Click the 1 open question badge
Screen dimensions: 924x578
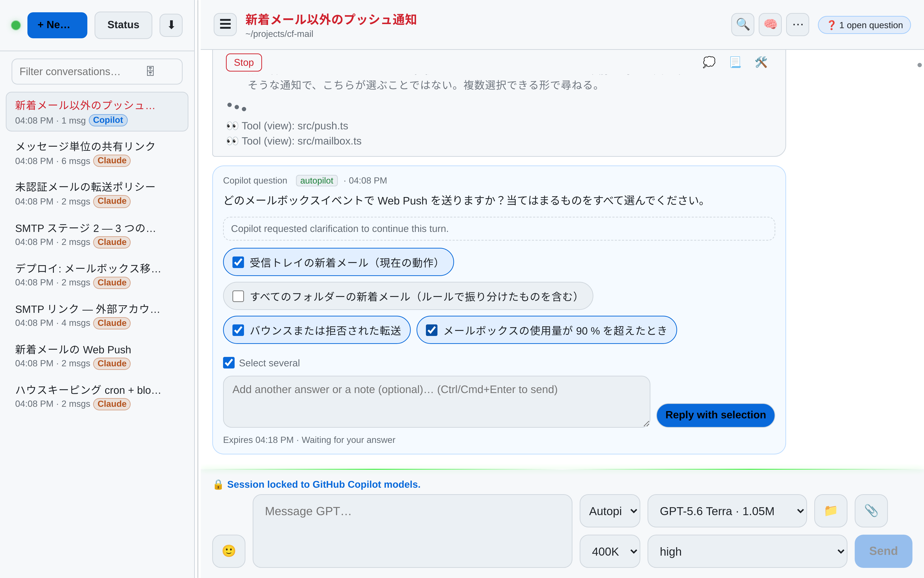click(864, 25)
